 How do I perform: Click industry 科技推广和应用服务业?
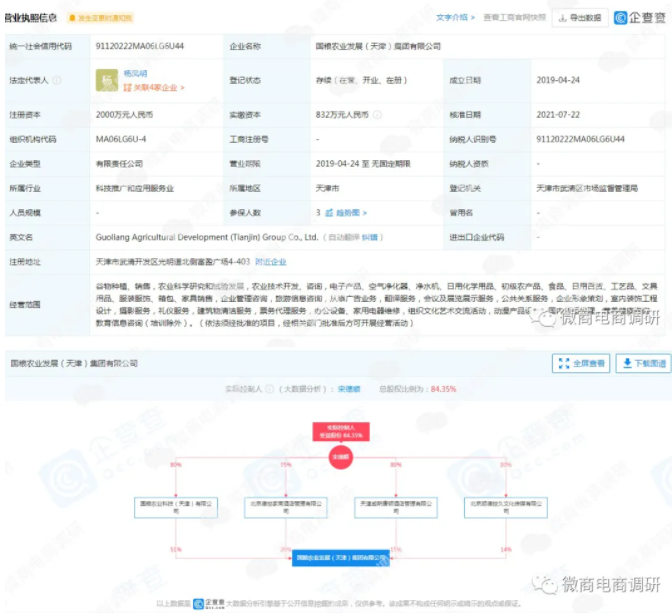pyautogui.click(x=135, y=188)
